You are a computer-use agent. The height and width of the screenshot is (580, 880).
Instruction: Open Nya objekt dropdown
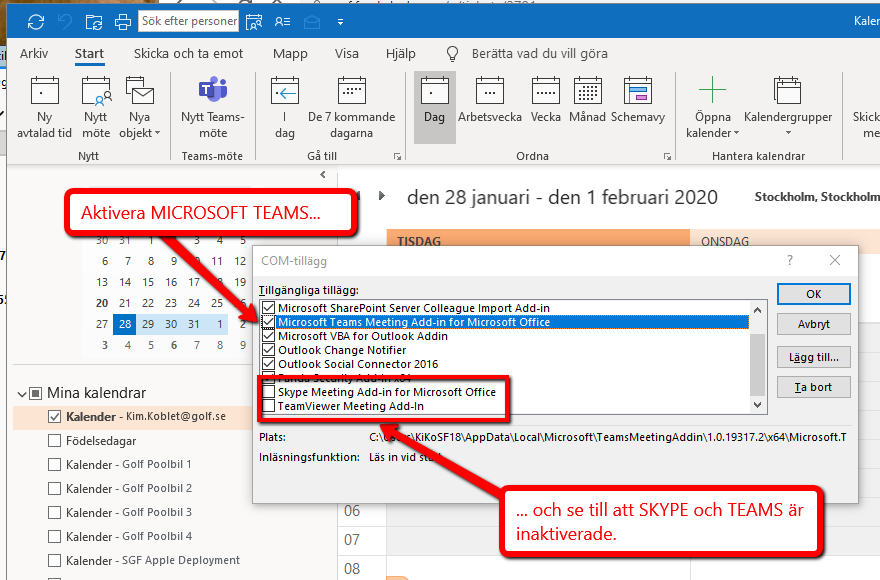tap(140, 108)
